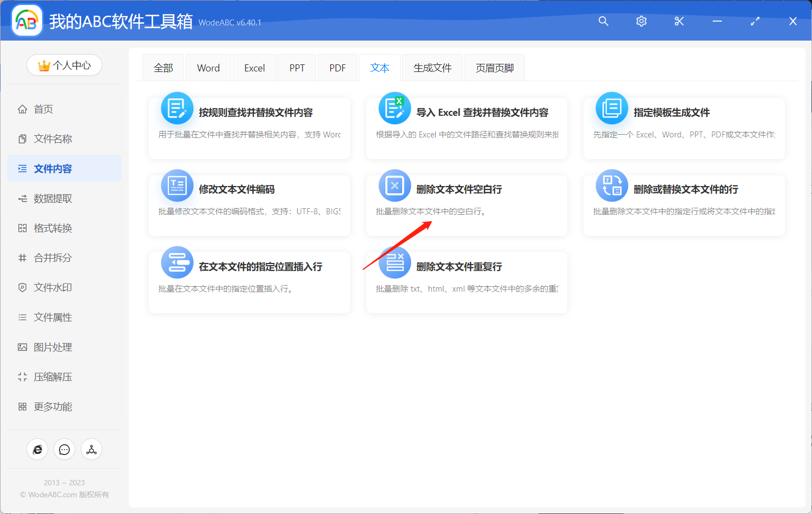This screenshot has width=812, height=514.
Task: Open the search magnifier in title bar
Action: [603, 21]
